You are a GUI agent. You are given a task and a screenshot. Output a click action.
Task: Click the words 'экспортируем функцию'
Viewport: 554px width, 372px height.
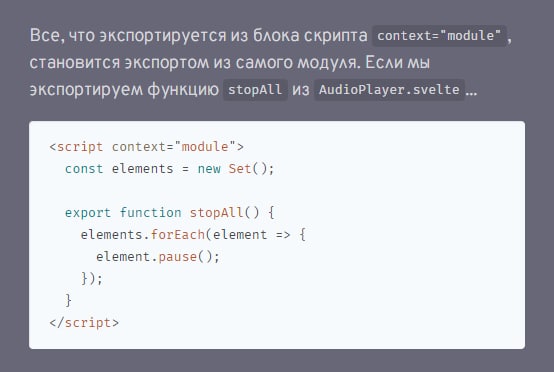pos(124,90)
